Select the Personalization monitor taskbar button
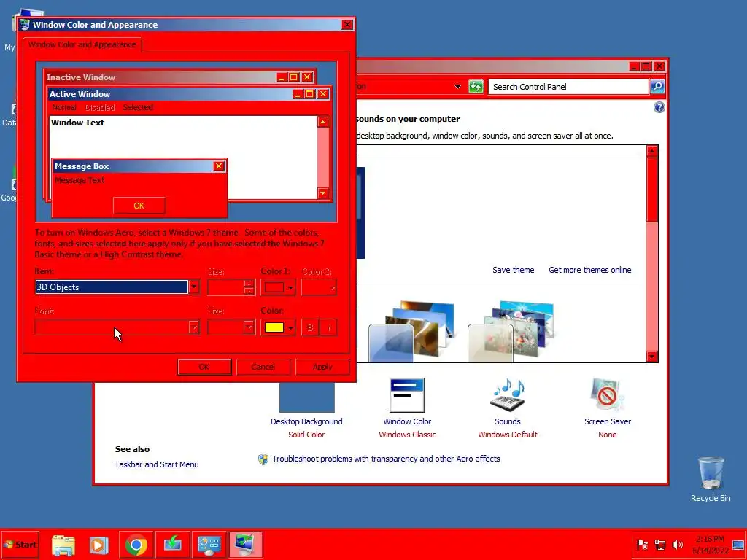Screen dimensions: 747x560 pos(245,545)
